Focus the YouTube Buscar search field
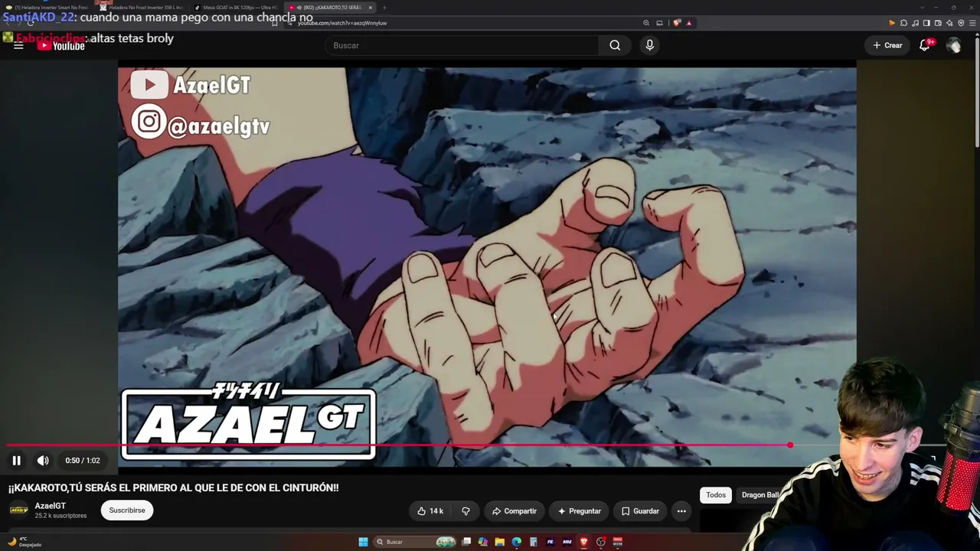The width and height of the screenshot is (980, 551). coord(462,45)
